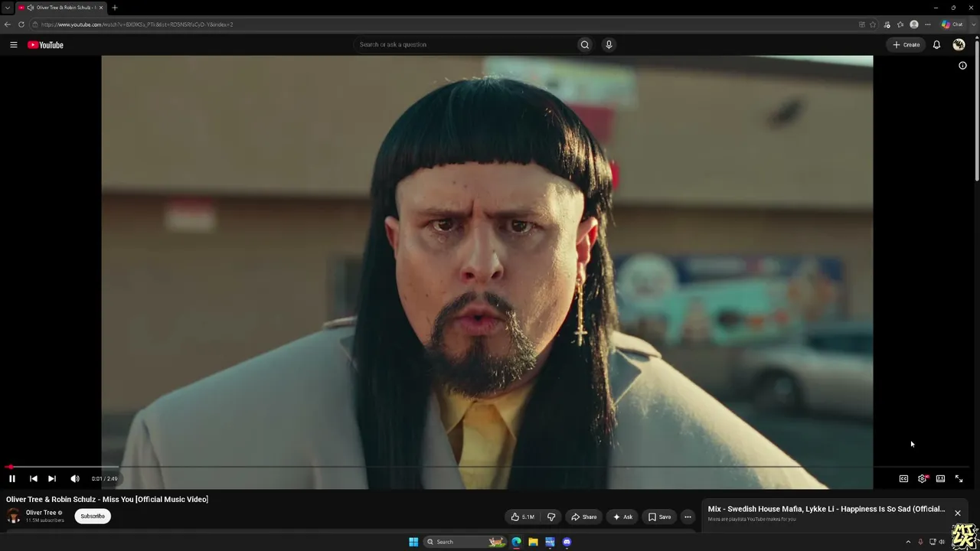Viewport: 980px width, 551px height.
Task: Reload the current page
Action: tap(21, 24)
